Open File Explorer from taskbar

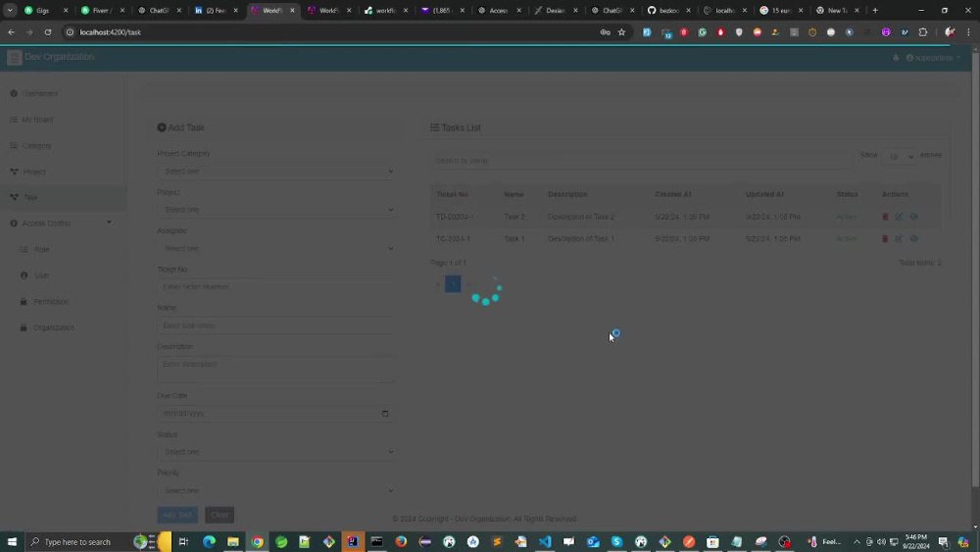[232, 541]
